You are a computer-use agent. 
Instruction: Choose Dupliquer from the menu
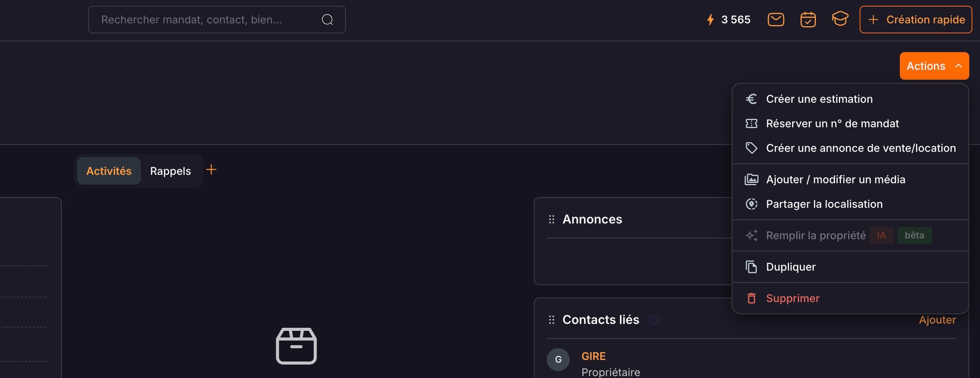pyautogui.click(x=850, y=267)
